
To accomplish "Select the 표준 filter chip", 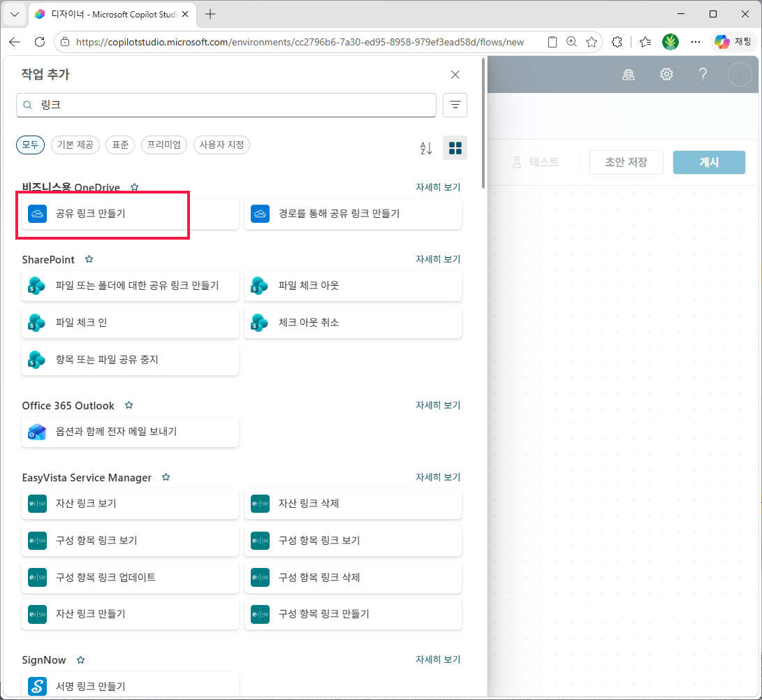I will 121,145.
